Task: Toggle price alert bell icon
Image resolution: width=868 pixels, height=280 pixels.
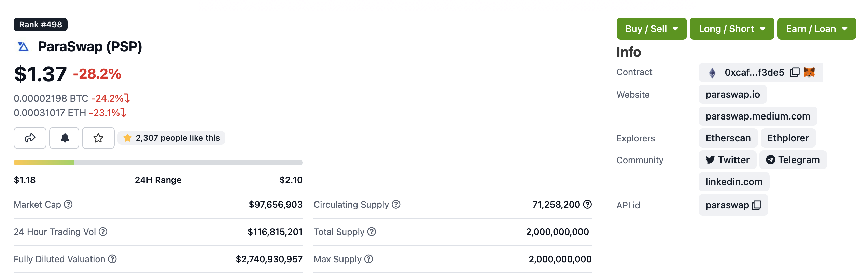Action: 65,138
